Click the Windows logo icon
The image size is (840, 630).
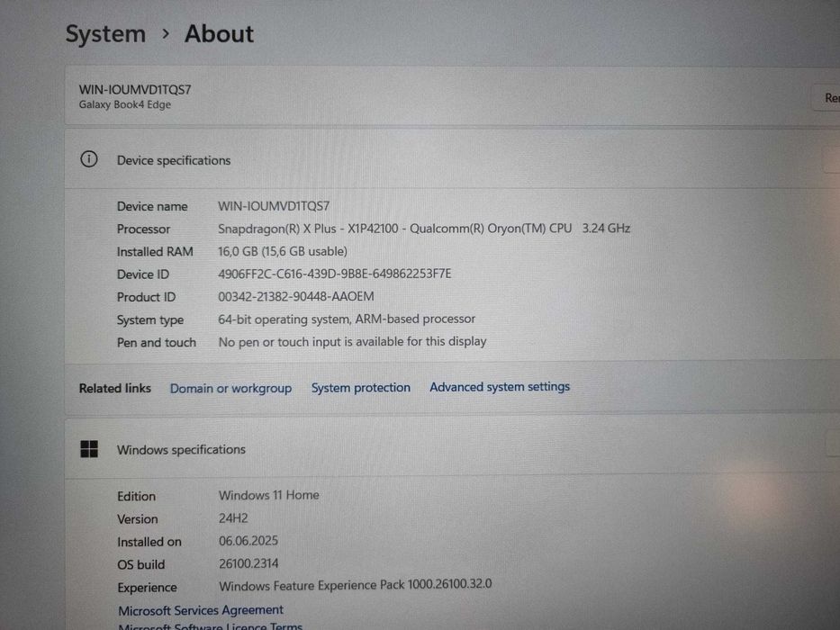click(x=89, y=449)
